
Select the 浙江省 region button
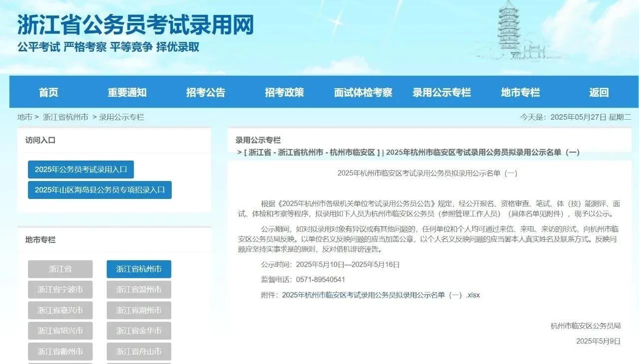click(x=60, y=269)
